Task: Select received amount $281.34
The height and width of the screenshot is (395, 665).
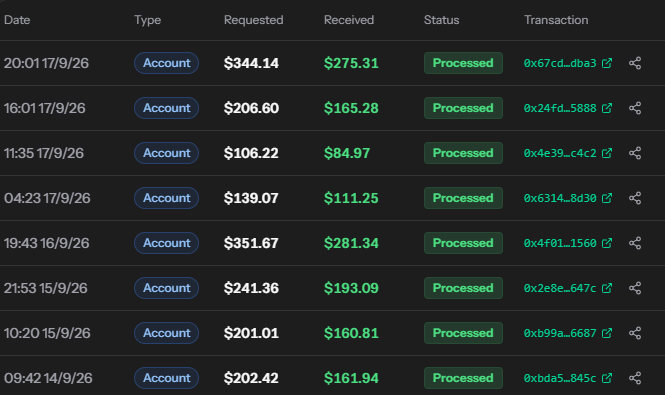Action: [x=351, y=243]
